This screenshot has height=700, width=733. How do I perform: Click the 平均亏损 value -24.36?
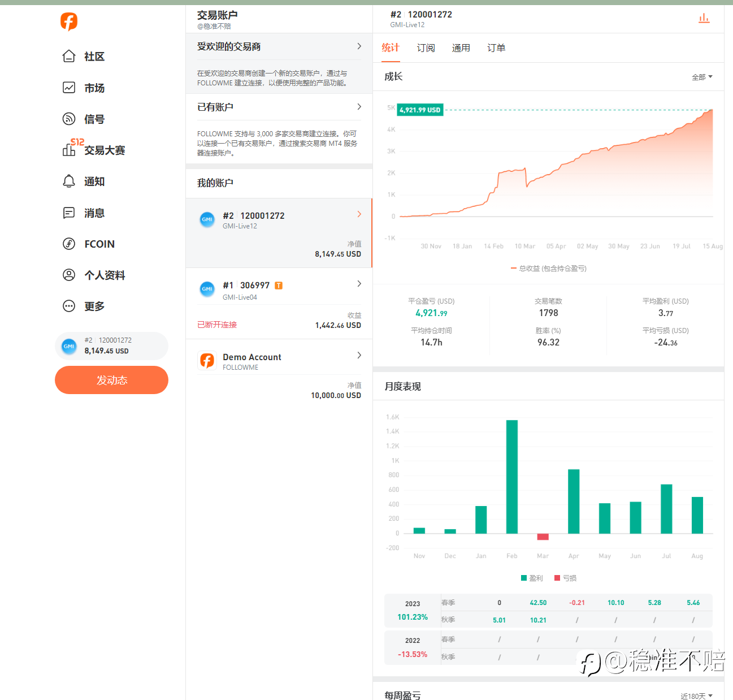(x=666, y=343)
